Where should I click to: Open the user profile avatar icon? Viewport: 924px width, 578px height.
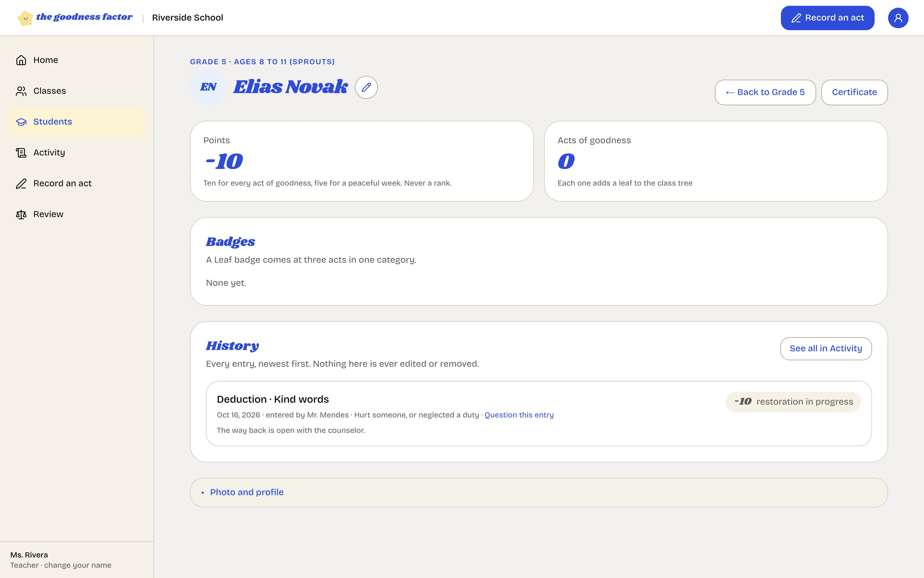(898, 18)
